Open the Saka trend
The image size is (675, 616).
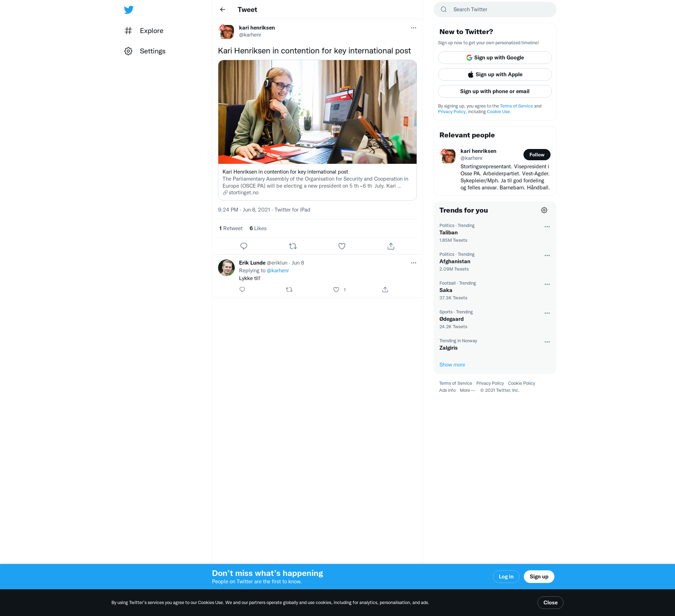(x=446, y=290)
